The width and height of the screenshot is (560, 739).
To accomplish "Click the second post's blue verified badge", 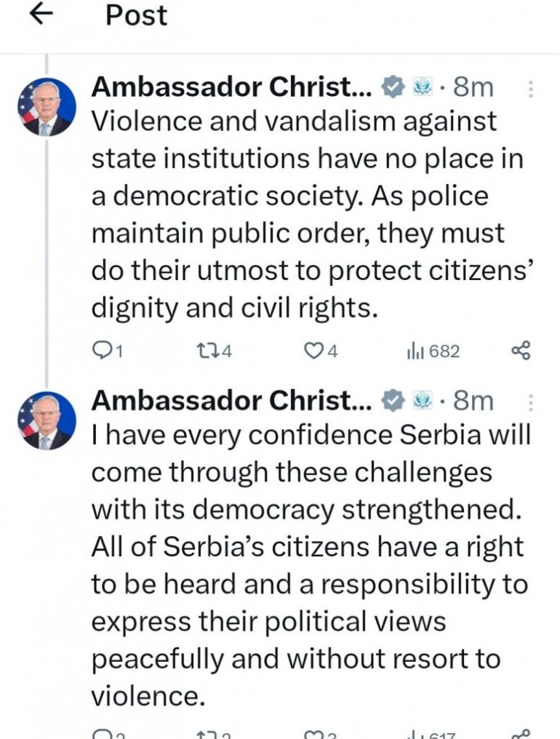I will point(393,401).
